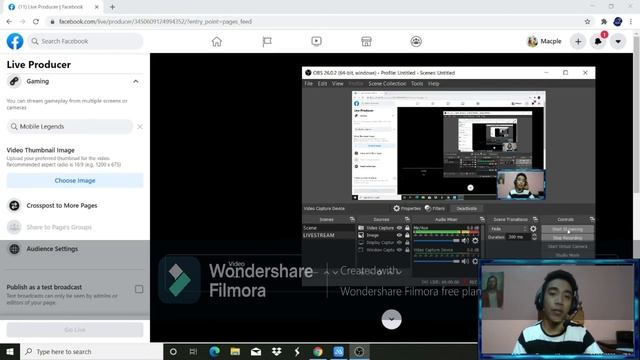
Task: Open the Marketplace storefront icon
Action: pos(366,41)
